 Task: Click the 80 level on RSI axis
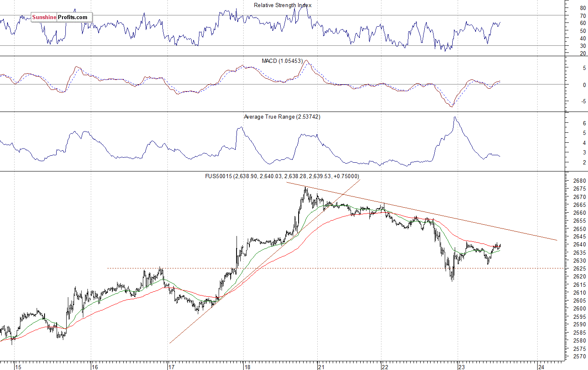coord(583,8)
